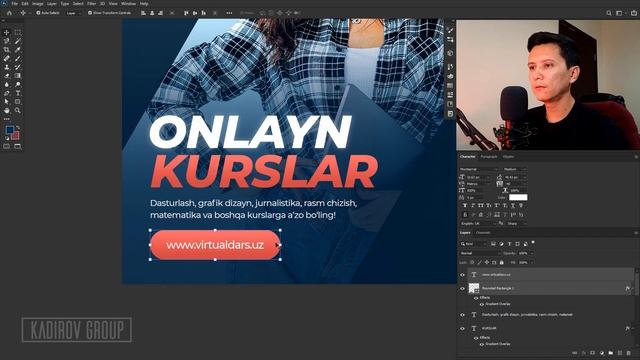640x360 pixels.
Task: Select the Eraser tool
Action: pyautogui.click(x=7, y=76)
